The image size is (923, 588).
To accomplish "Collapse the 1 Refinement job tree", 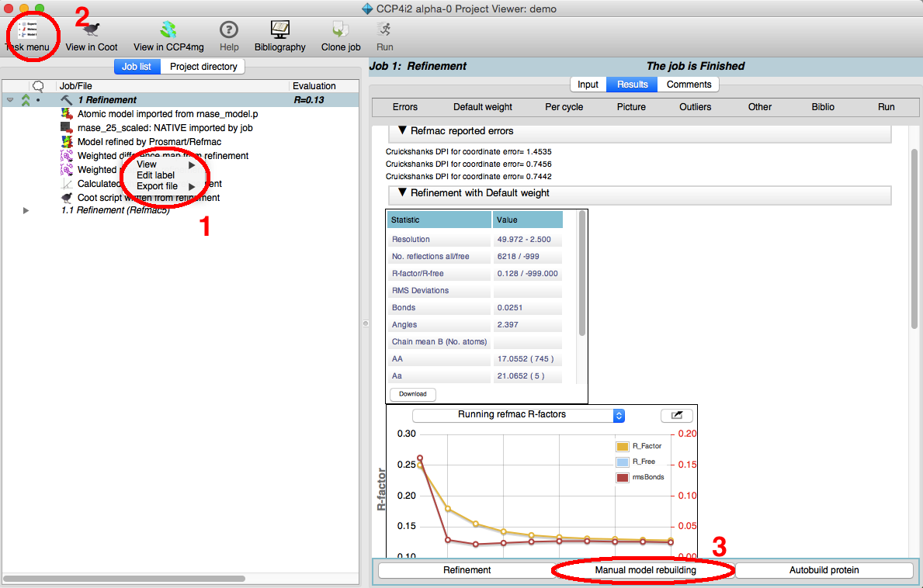I will 10,100.
